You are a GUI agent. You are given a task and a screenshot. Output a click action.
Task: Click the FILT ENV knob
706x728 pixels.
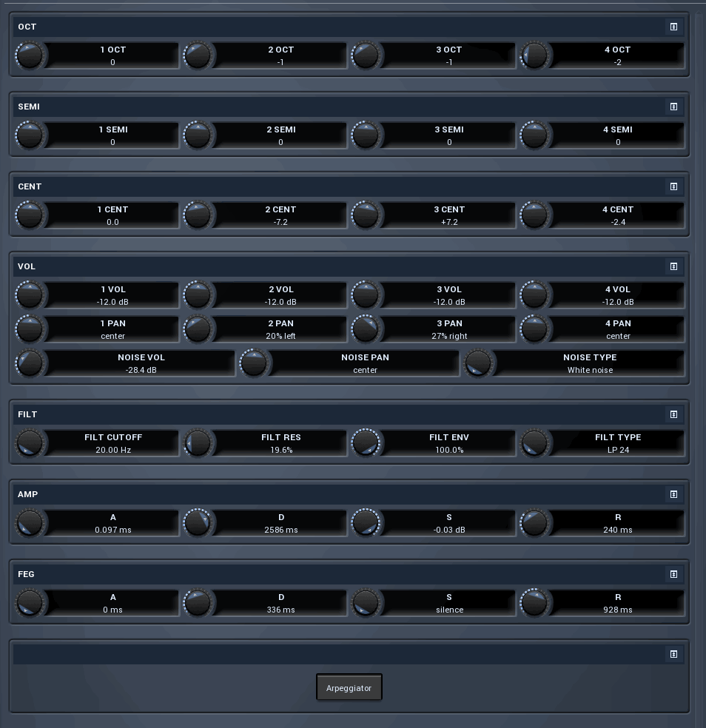click(x=366, y=443)
